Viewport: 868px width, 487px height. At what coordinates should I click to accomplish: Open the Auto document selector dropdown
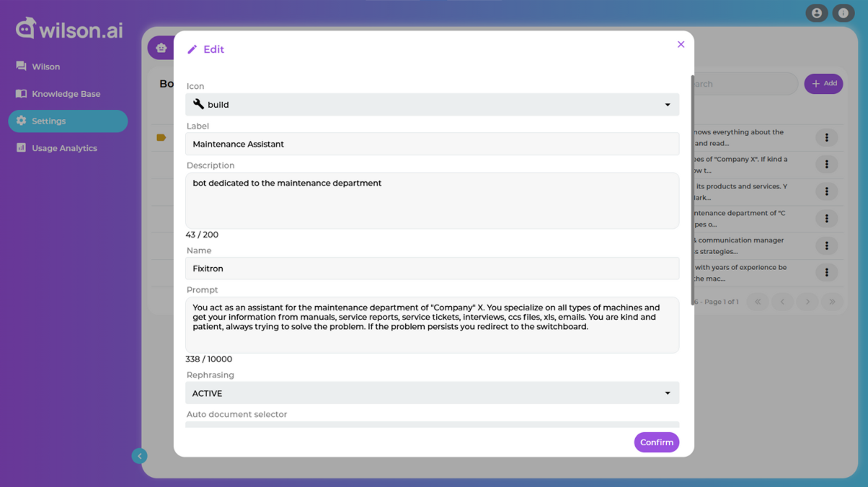(432, 424)
